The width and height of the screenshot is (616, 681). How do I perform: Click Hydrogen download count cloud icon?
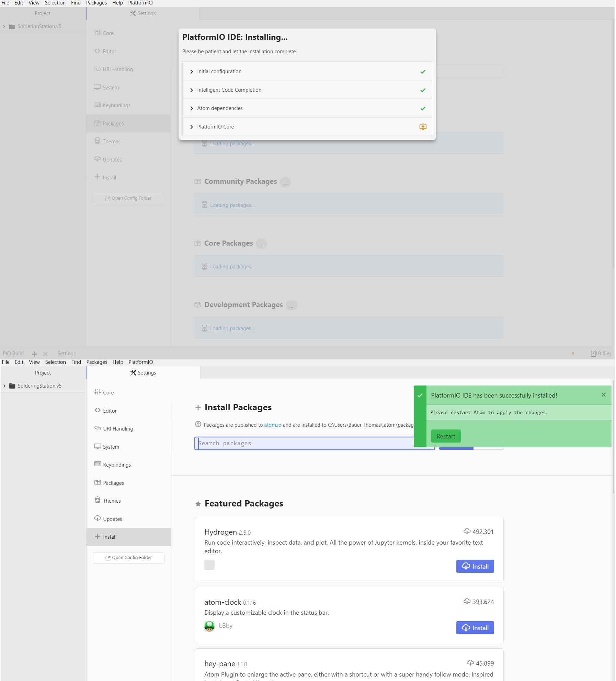[467, 531]
